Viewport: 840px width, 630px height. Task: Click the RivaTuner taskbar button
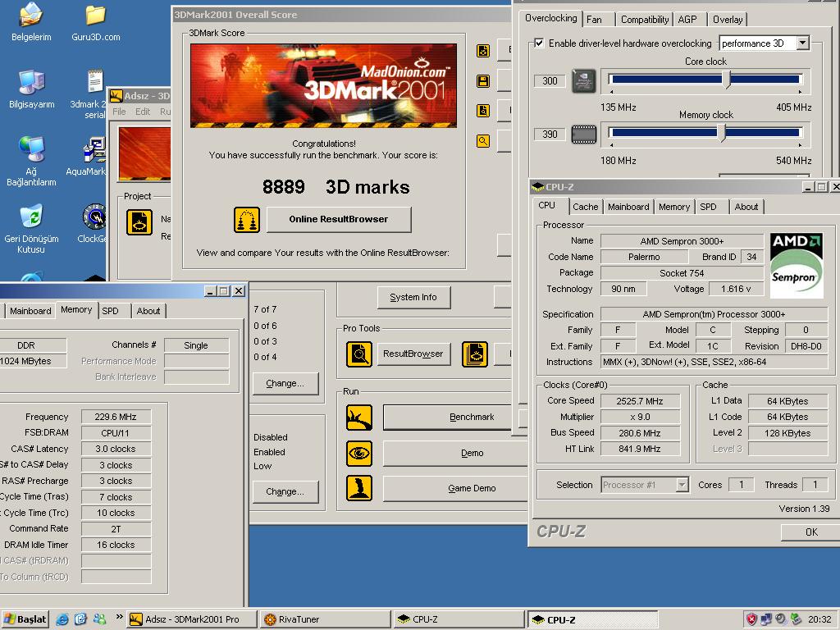325,619
